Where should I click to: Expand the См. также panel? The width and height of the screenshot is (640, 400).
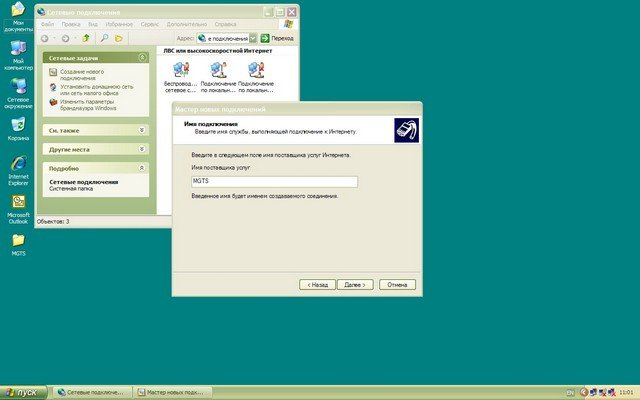click(141, 130)
